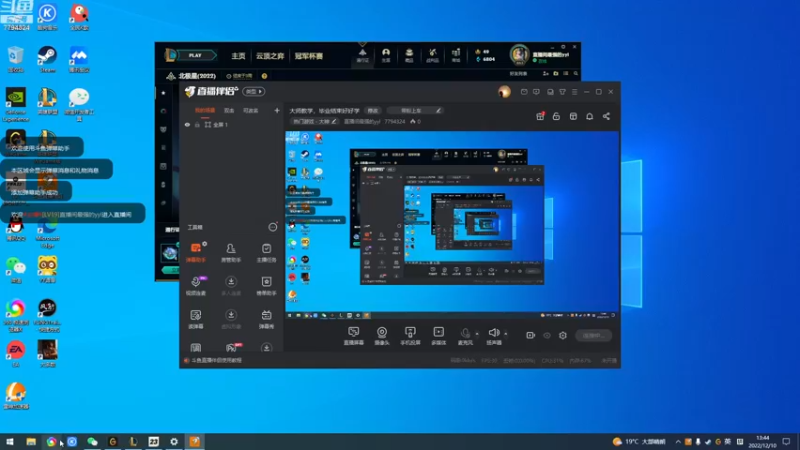Open League client loot (战利品) icon
Screen dimensions: 800x450
pos(433,55)
